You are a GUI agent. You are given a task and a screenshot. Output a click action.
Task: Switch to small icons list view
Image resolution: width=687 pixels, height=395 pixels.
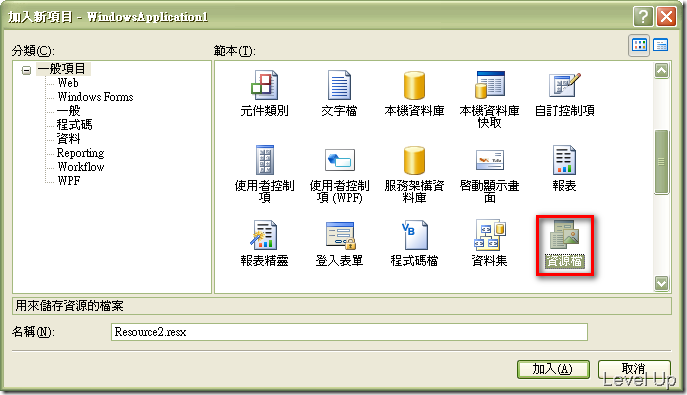pyautogui.click(x=661, y=45)
